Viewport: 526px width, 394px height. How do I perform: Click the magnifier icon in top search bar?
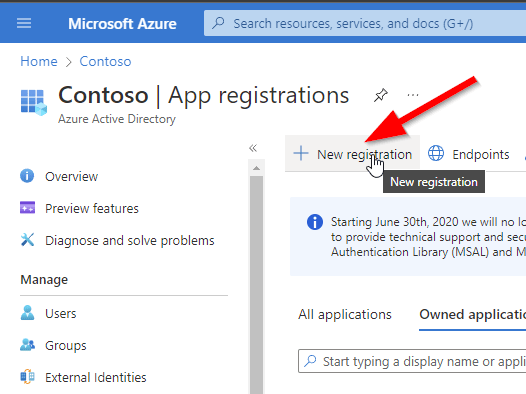219,23
